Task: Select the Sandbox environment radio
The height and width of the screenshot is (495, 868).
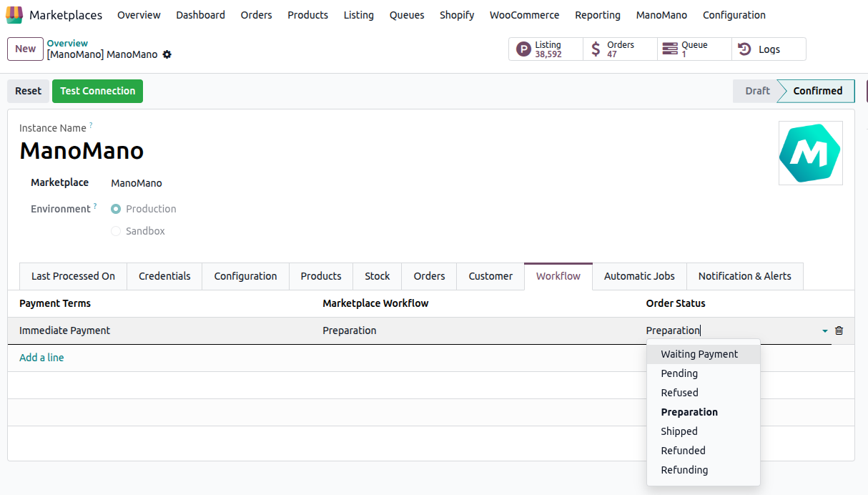Action: (116, 231)
